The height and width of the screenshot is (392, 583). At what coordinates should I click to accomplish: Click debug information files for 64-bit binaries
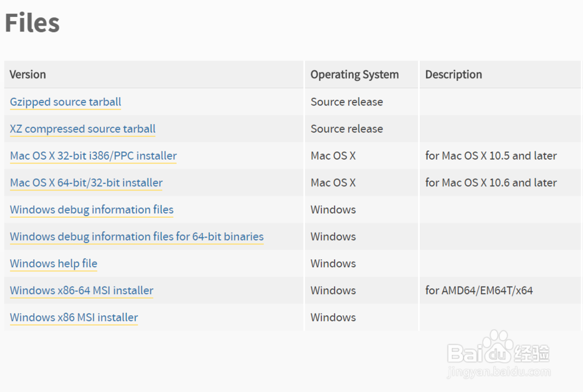pos(136,236)
